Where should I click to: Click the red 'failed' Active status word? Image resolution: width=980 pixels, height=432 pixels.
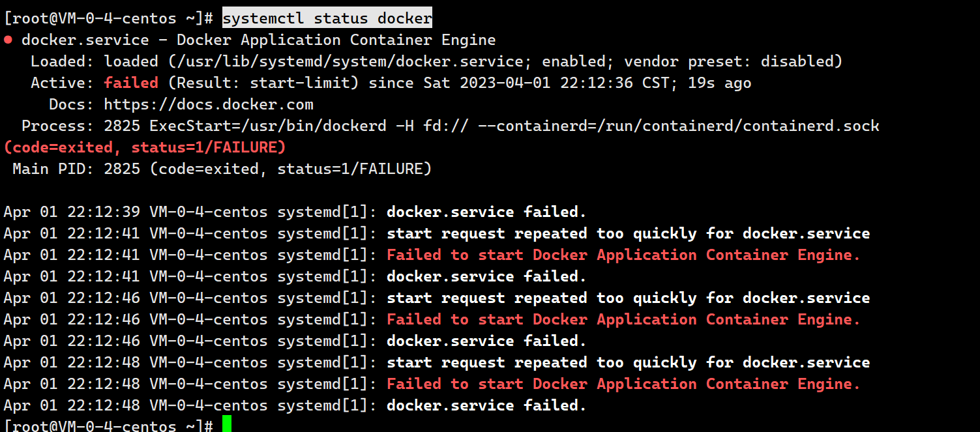point(131,83)
